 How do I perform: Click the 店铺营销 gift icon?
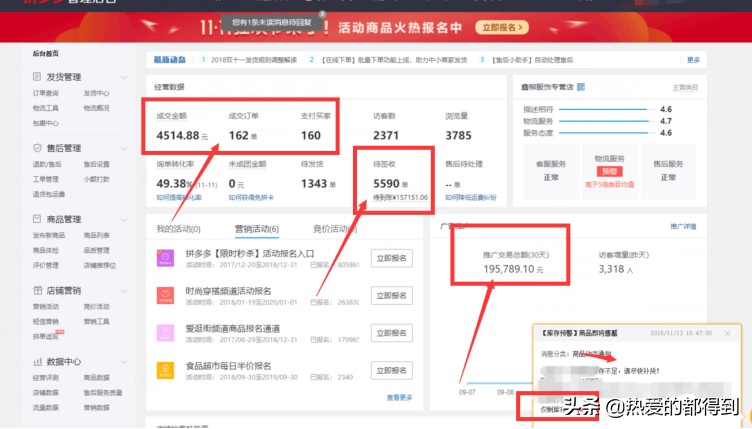(37, 290)
